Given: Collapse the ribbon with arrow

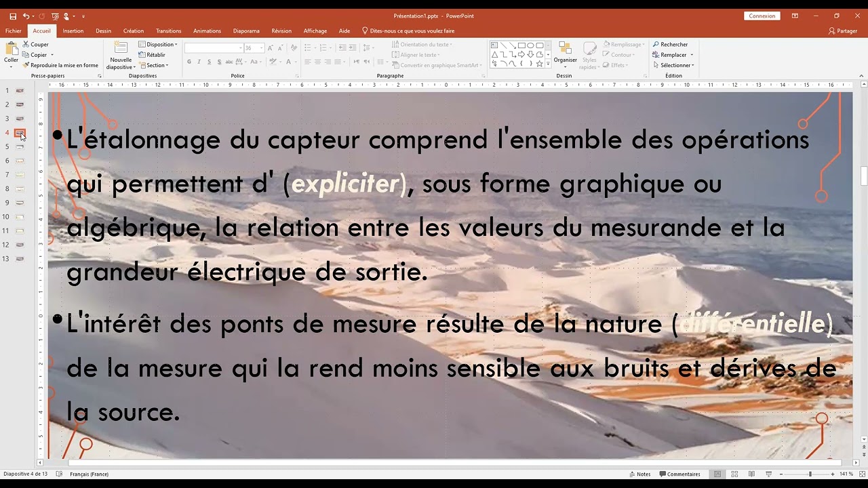Looking at the screenshot, I should point(861,76).
